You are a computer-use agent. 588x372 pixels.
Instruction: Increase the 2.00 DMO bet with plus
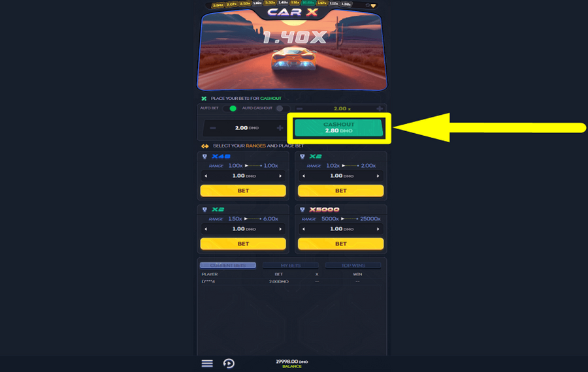click(x=280, y=128)
